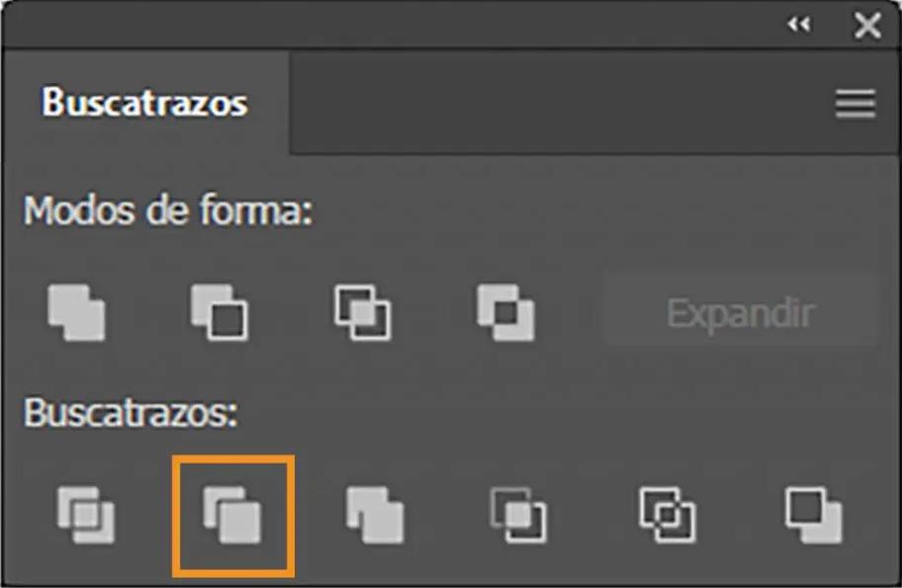This screenshot has width=902, height=588.
Task: Click the Outline pathfinder icon
Action: click(x=668, y=516)
